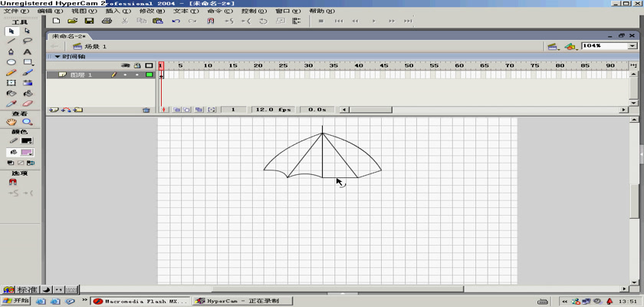This screenshot has height=307, width=644.
Task: Click black-and-white default colors icon
Action: (x=11, y=163)
